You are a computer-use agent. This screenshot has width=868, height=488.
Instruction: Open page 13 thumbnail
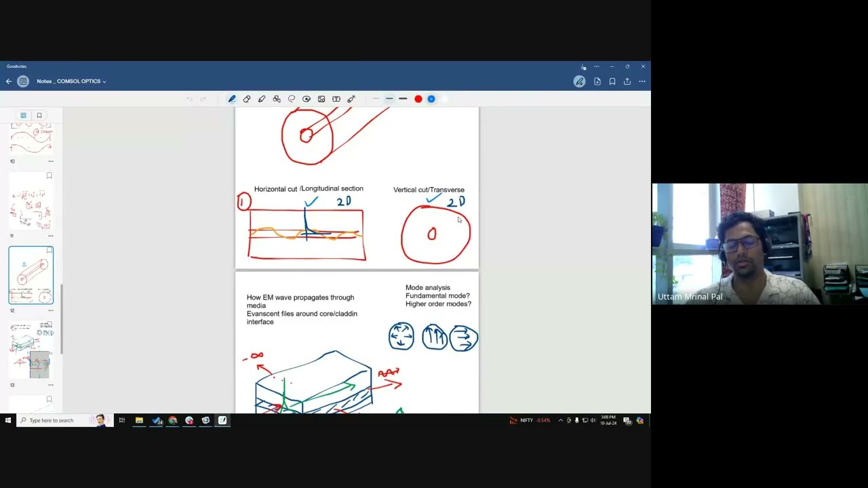[31, 350]
